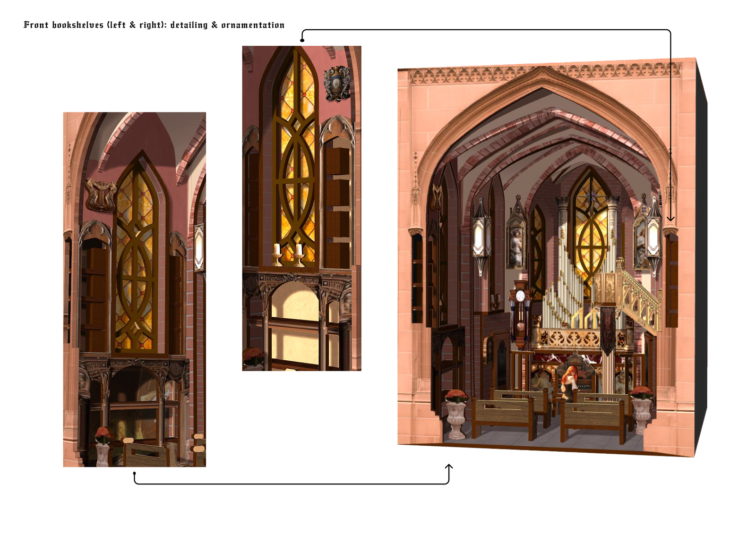The image size is (756, 534).
Task: Select the large chapel room render
Action: (548, 257)
